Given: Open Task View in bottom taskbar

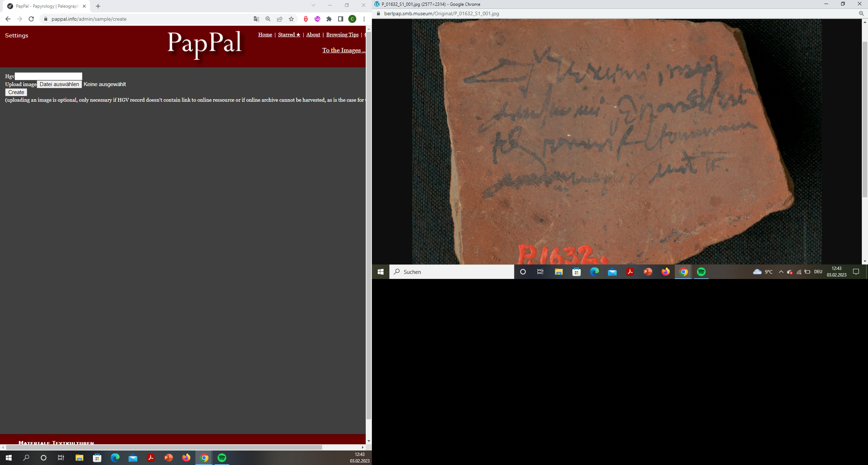Looking at the screenshot, I should click(61, 458).
